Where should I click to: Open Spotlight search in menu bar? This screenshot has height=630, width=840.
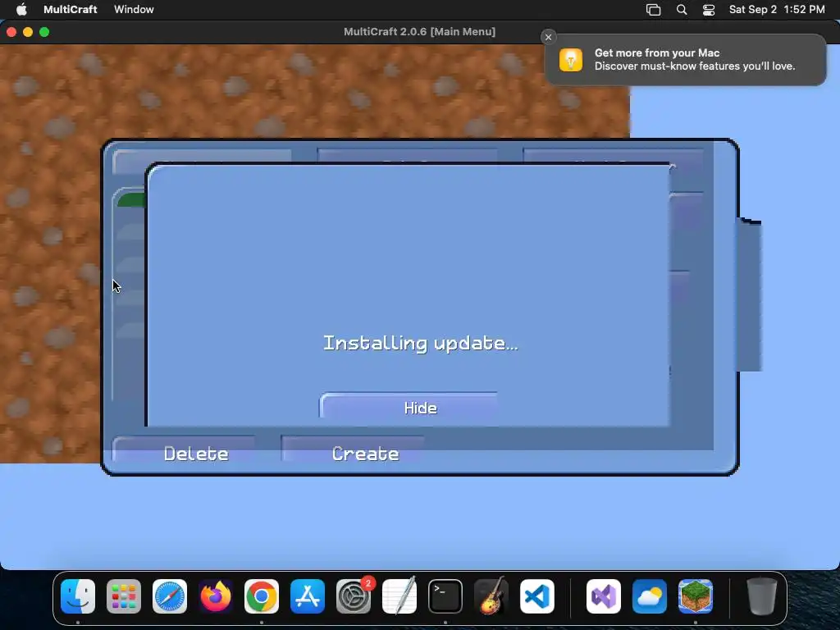pos(682,10)
